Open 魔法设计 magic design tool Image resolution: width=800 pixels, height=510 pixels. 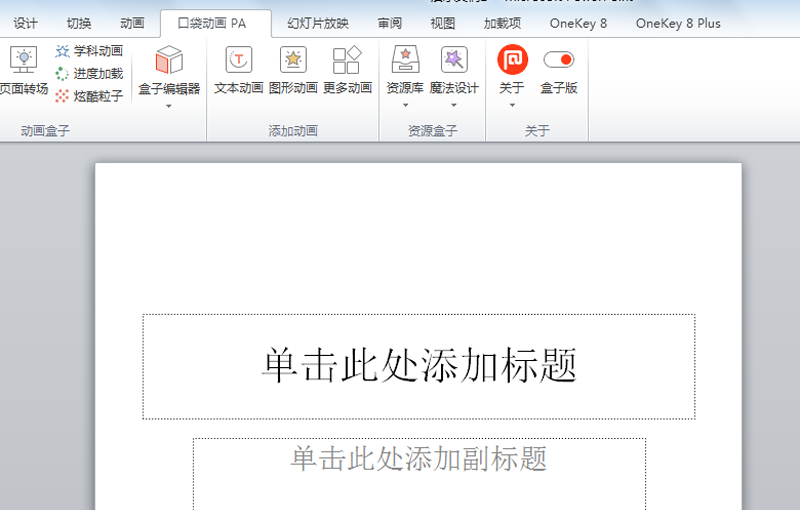(x=454, y=70)
